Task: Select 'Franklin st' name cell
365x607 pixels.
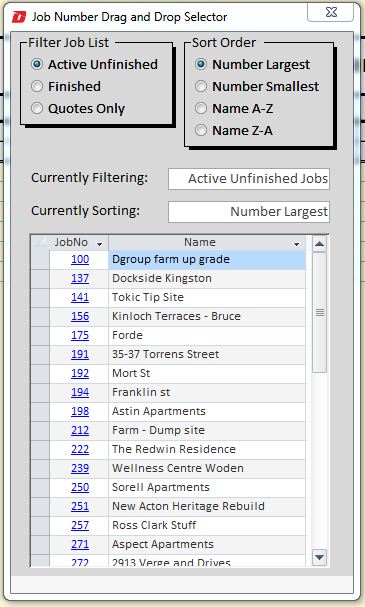Action: tap(207, 392)
